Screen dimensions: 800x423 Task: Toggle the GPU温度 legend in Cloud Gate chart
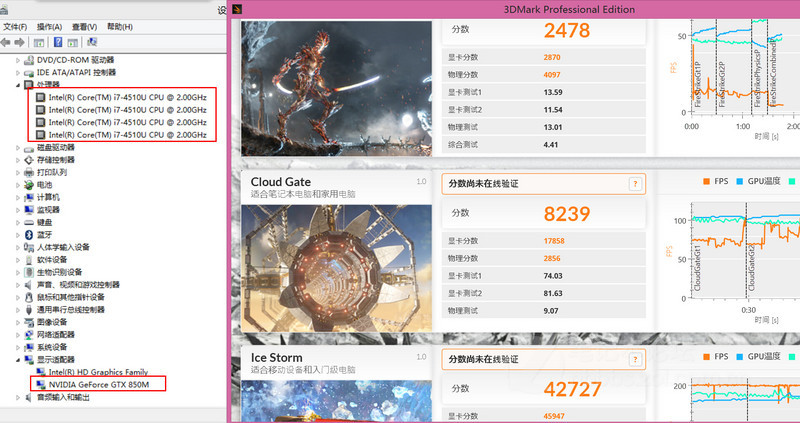tap(758, 181)
